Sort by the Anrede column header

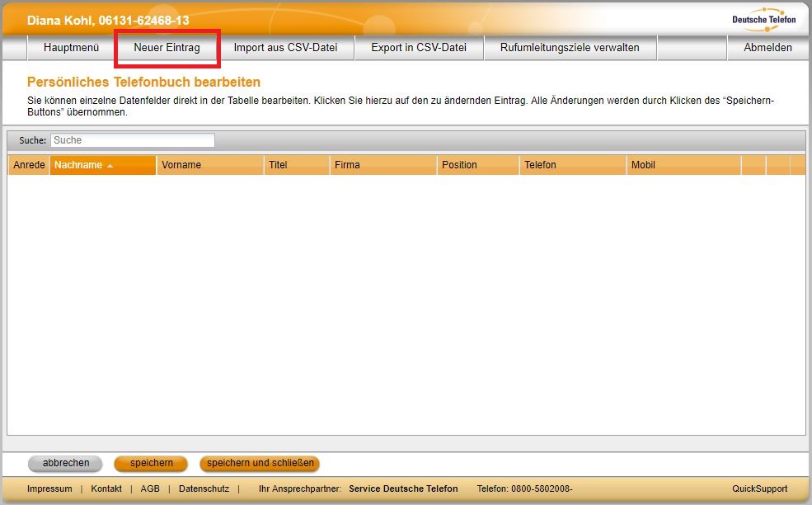coord(29,165)
